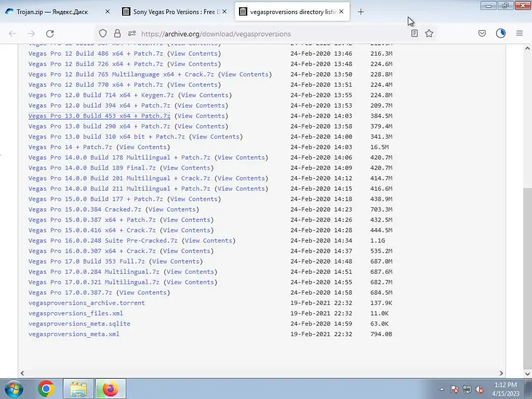The height and width of the screenshot is (399, 532).
Task: Click Vegas Pro 12 Build 770 x64 + Patch.7z
Action: tap(96, 85)
